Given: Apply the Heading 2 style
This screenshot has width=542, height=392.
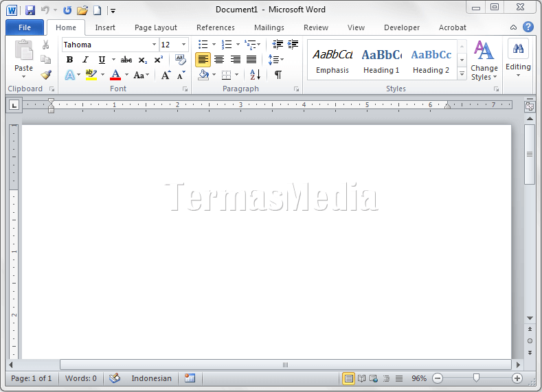Looking at the screenshot, I should pos(431,60).
